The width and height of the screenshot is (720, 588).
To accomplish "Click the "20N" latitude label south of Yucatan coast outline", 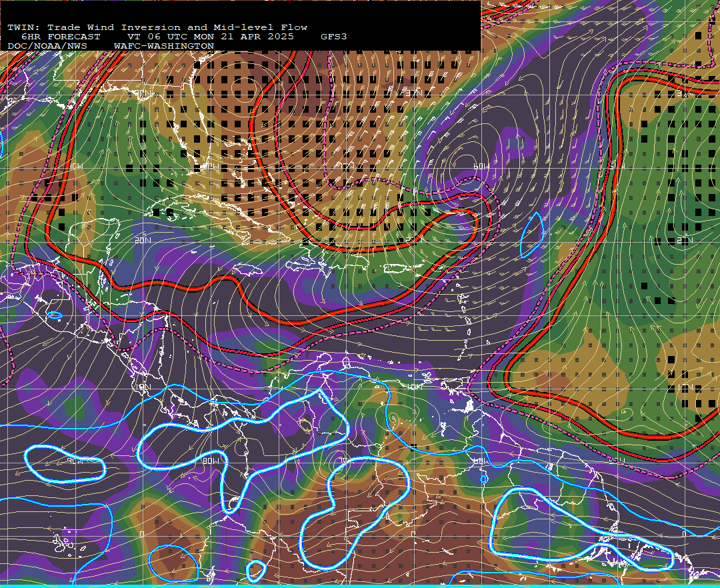I will coord(143,241).
